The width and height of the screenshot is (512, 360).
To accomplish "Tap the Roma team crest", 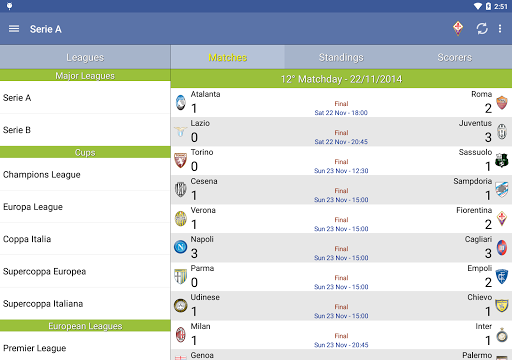I will click(x=502, y=103).
